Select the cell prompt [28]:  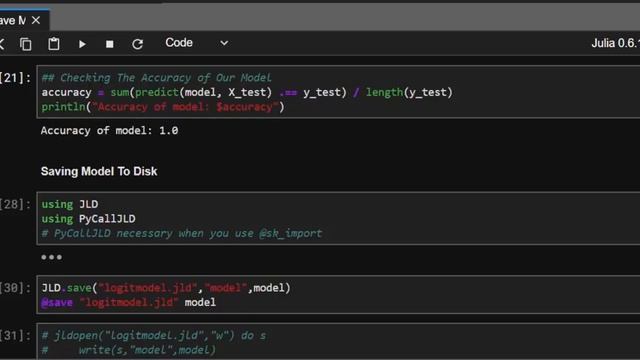(15, 204)
